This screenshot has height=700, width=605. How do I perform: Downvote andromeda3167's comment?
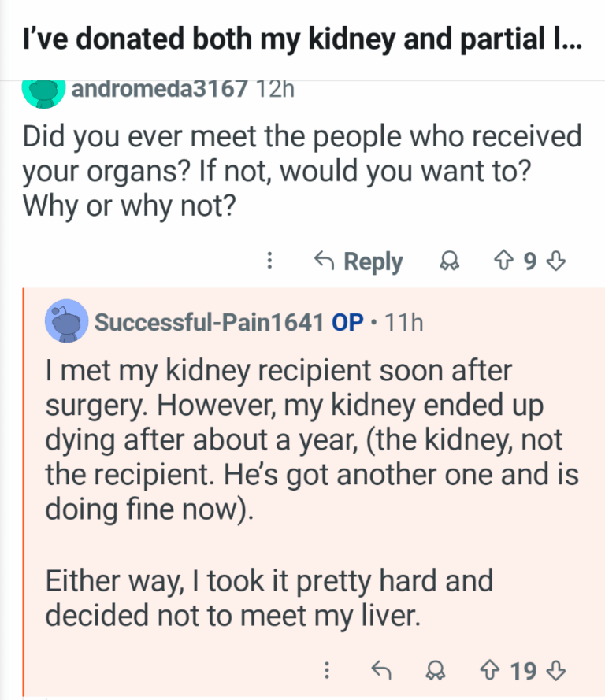[557, 261]
